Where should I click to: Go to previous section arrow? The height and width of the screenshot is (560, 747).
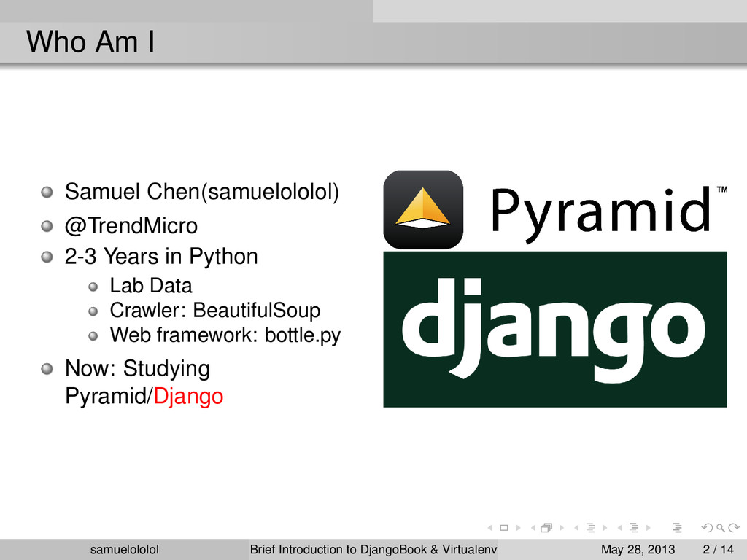(620, 528)
